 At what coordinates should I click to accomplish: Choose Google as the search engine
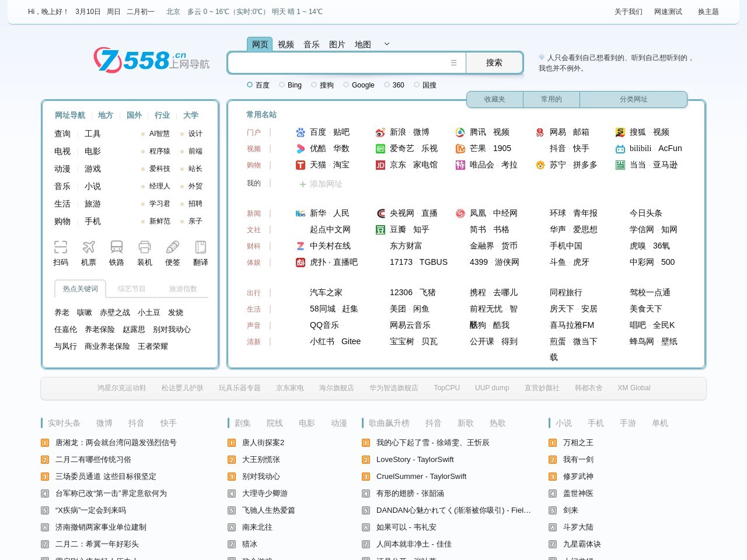click(x=347, y=85)
